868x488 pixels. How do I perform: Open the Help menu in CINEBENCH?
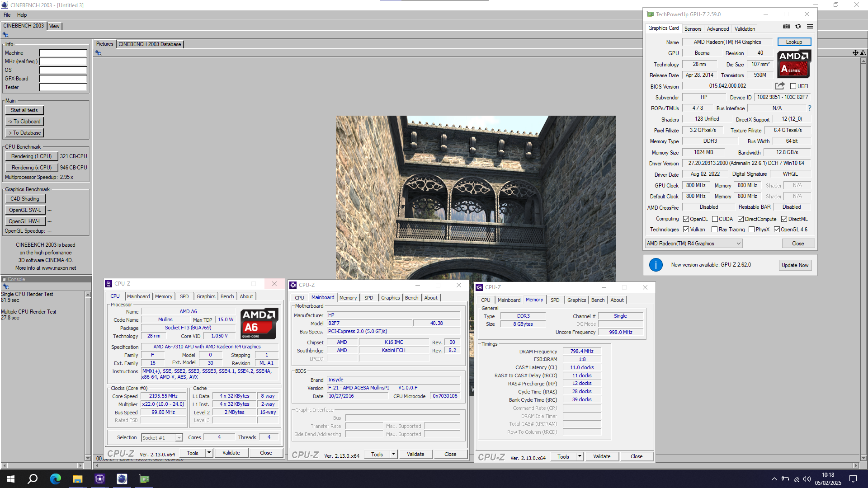pyautogui.click(x=22, y=15)
